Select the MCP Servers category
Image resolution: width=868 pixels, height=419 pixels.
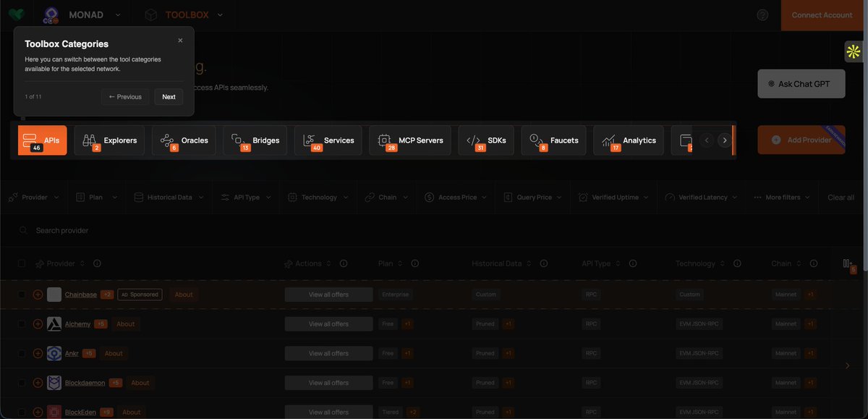click(x=410, y=140)
